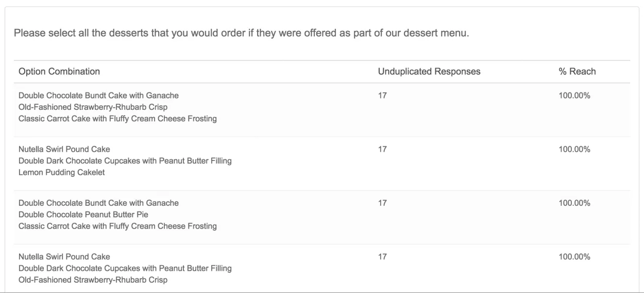Click the "Option Combination" column header
644x293 pixels.
coord(59,72)
